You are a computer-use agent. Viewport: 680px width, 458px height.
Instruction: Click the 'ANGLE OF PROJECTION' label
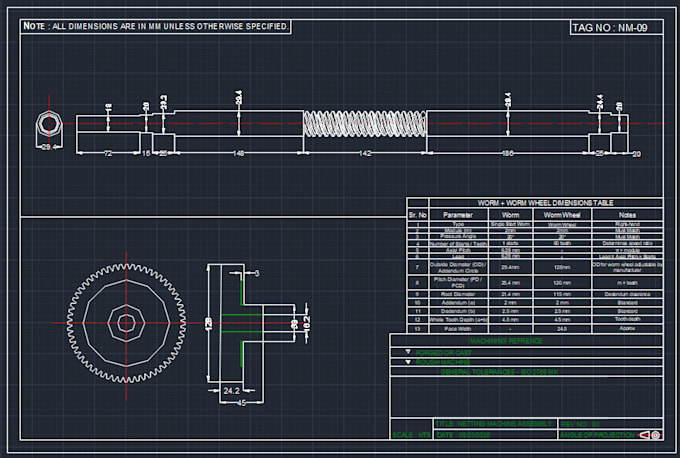pos(598,435)
